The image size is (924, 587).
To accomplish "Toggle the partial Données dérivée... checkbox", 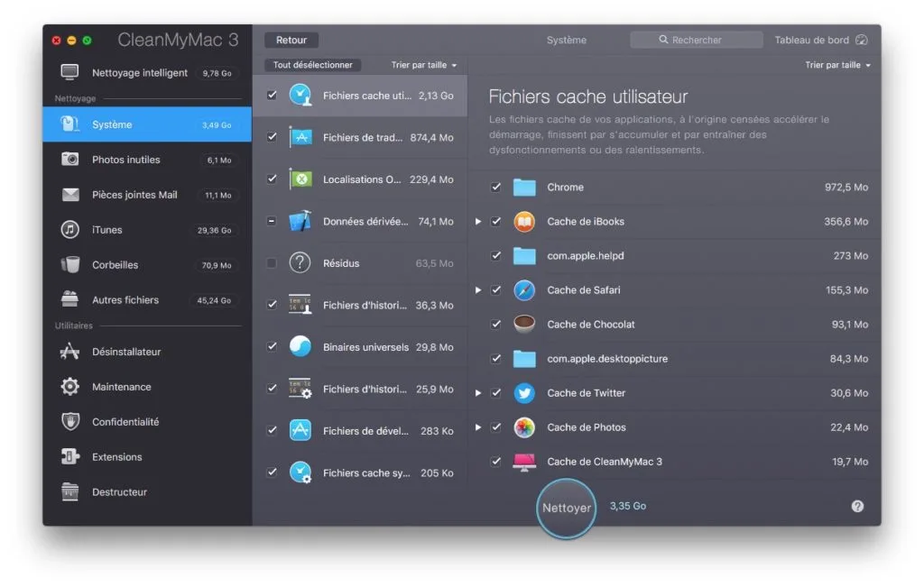I will click(271, 221).
